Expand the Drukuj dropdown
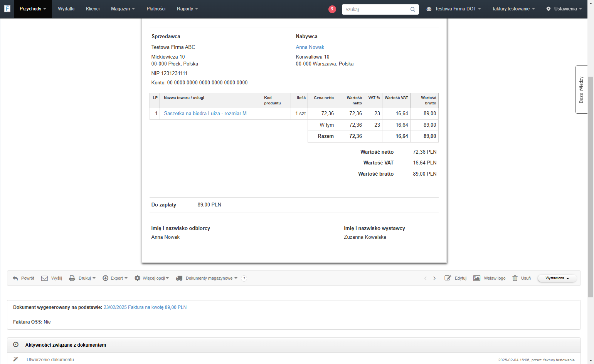The width and height of the screenshot is (594, 364). coord(82,278)
